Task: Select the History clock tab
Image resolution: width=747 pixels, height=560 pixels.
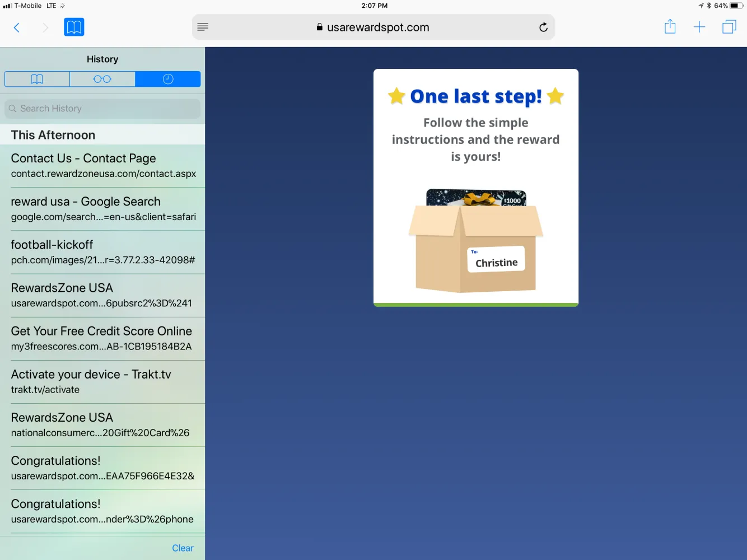Action: pyautogui.click(x=168, y=79)
